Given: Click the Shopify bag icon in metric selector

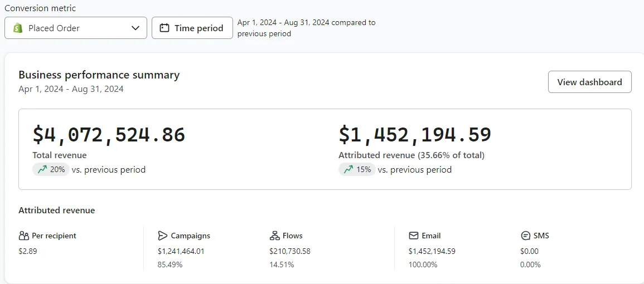Looking at the screenshot, I should (x=18, y=28).
